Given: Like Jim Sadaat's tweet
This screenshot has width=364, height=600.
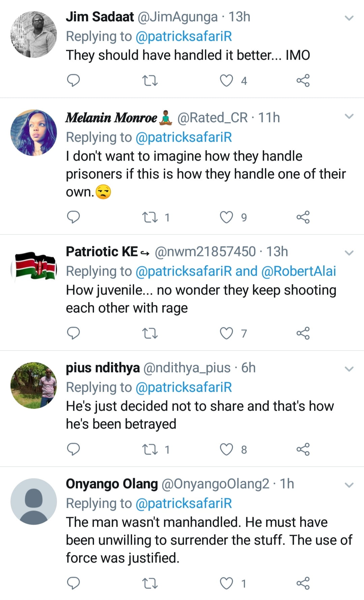Looking at the screenshot, I should pos(226,81).
